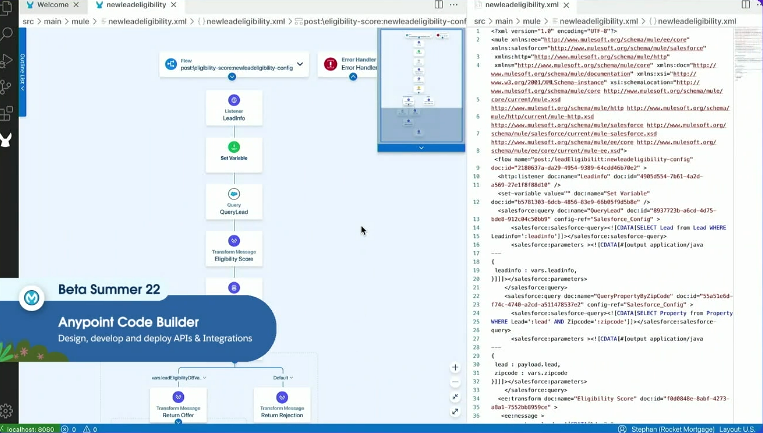The height and width of the screenshot is (433, 763).
Task: Open vars.leadEligibilityOffer branch dropdown
Action: pyautogui.click(x=179, y=378)
